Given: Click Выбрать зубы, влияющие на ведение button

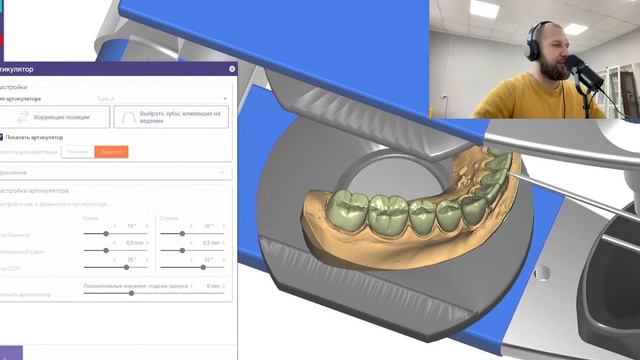Looking at the screenshot, I should [x=171, y=117].
